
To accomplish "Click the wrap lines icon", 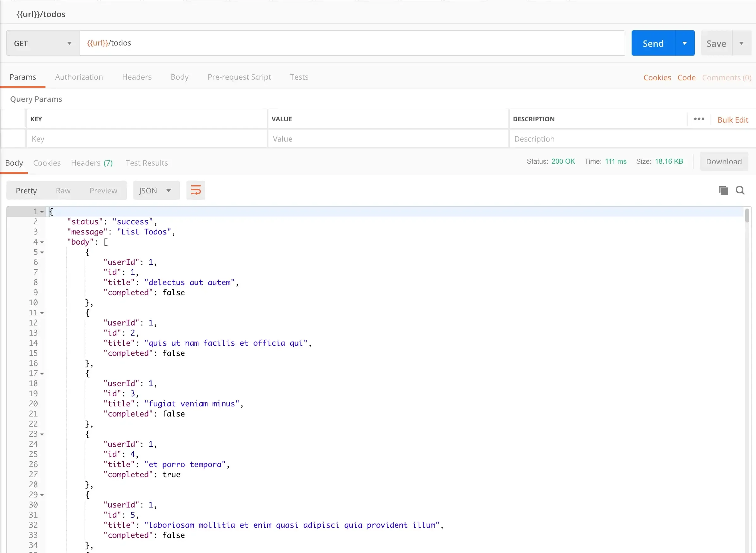I will [x=196, y=191].
